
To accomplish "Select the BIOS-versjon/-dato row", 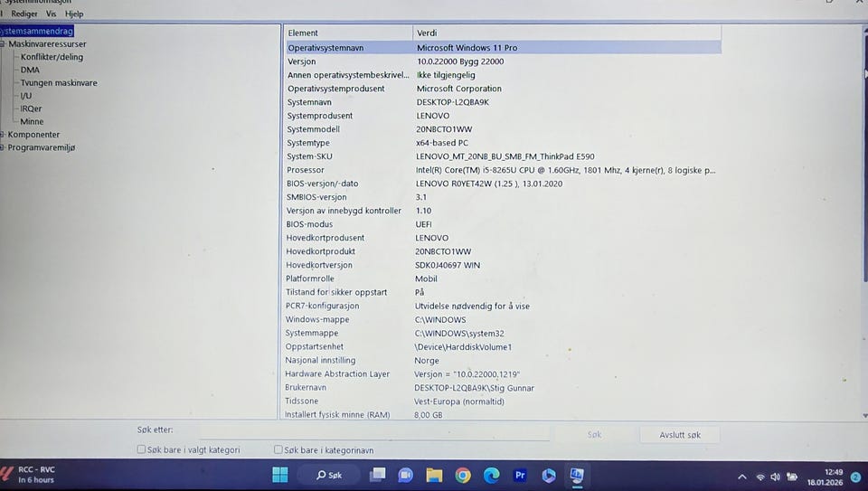I will coord(503,184).
